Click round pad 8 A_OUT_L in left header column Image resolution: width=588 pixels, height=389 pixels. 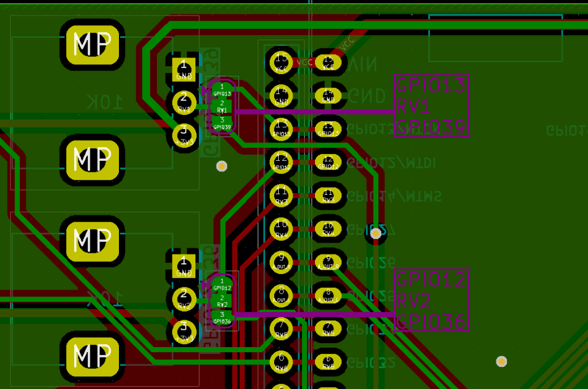(x=281, y=295)
